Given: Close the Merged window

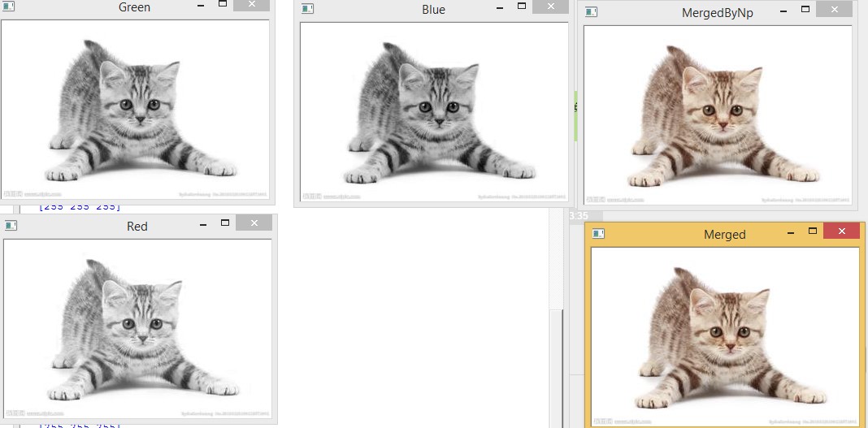Looking at the screenshot, I should 841,231.
